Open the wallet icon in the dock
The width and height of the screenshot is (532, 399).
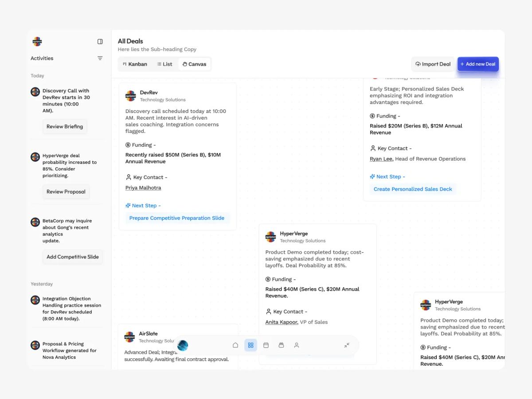click(x=281, y=345)
